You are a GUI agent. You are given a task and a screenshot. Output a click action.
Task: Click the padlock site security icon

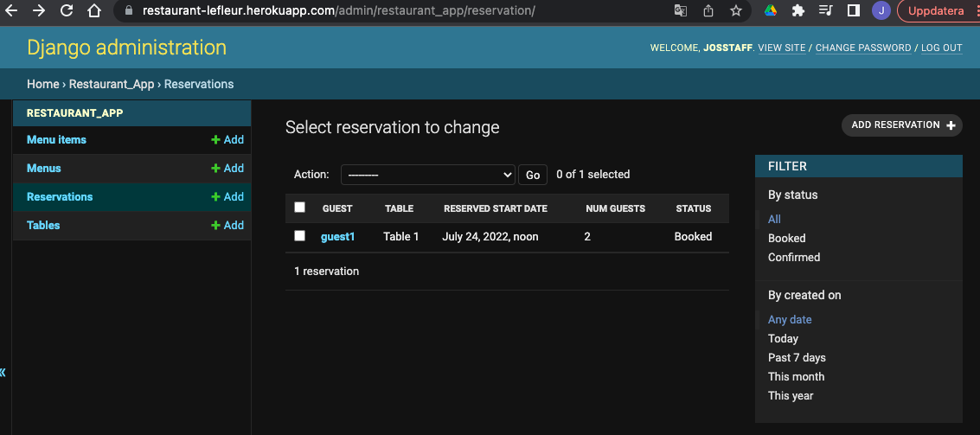point(130,10)
